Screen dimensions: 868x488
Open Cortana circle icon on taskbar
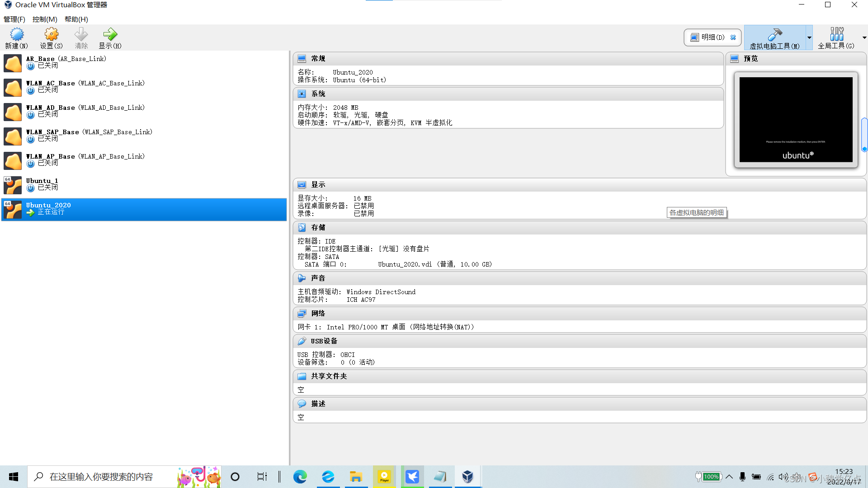(x=235, y=477)
